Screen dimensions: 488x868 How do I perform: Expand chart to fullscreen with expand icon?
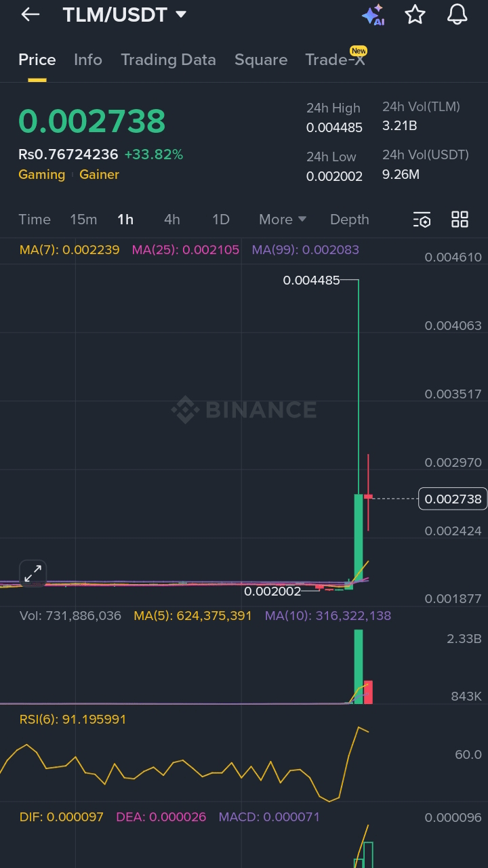33,573
